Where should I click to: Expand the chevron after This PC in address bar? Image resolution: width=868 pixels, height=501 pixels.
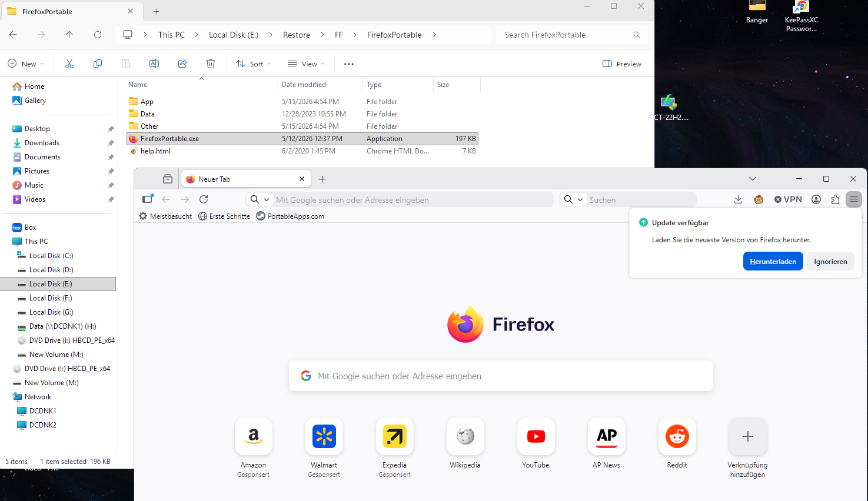(197, 35)
